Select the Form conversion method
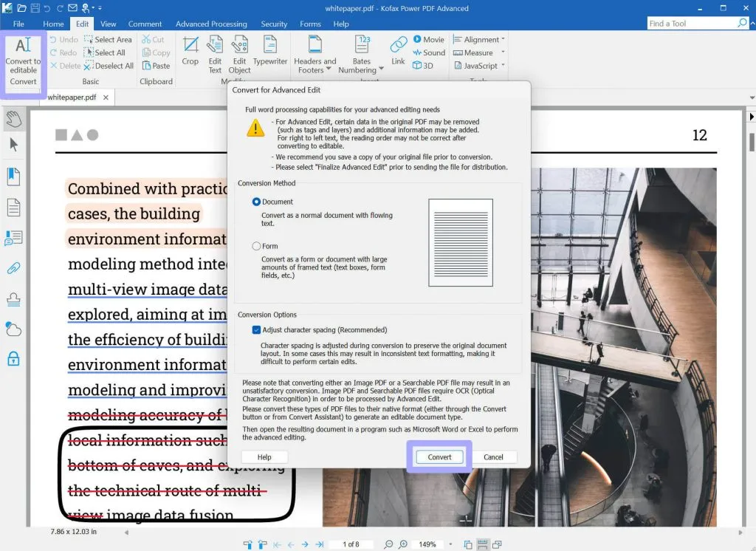The width and height of the screenshot is (756, 551). [257, 246]
